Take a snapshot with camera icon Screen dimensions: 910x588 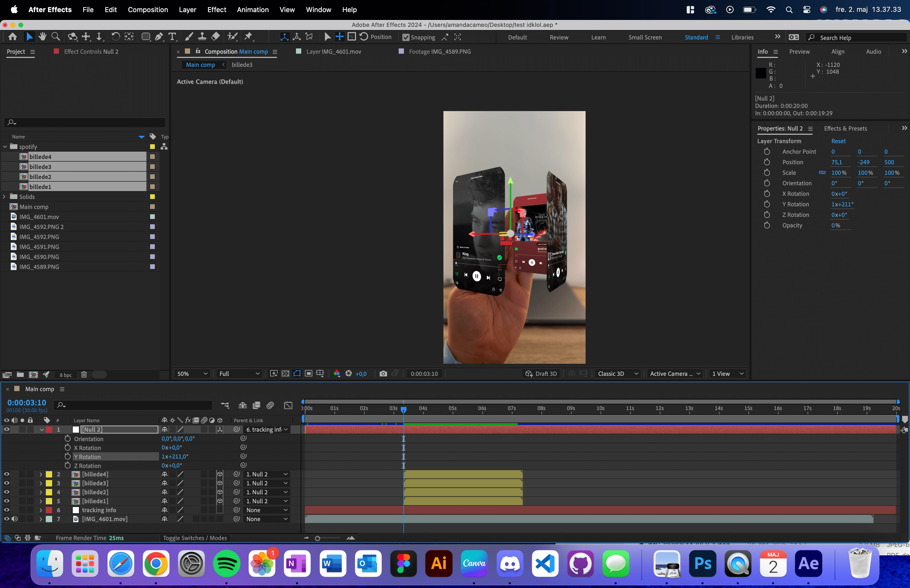[383, 373]
